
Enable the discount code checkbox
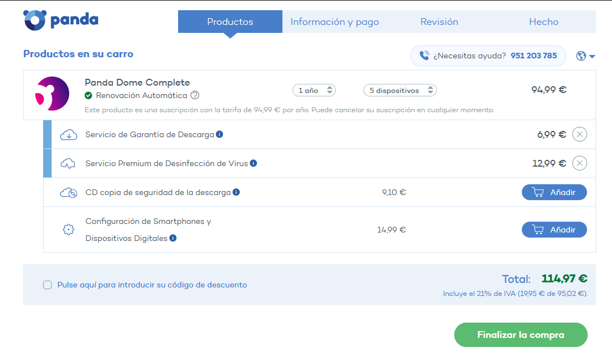point(47,285)
